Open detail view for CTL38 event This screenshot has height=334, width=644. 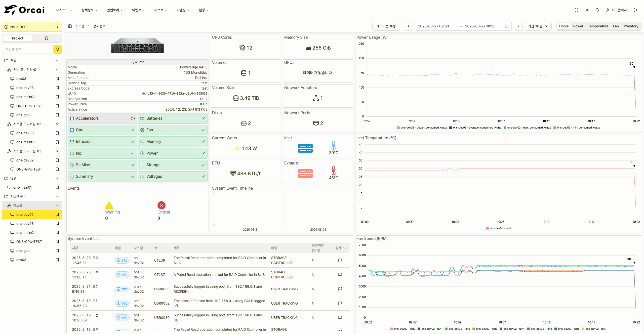coord(340,260)
